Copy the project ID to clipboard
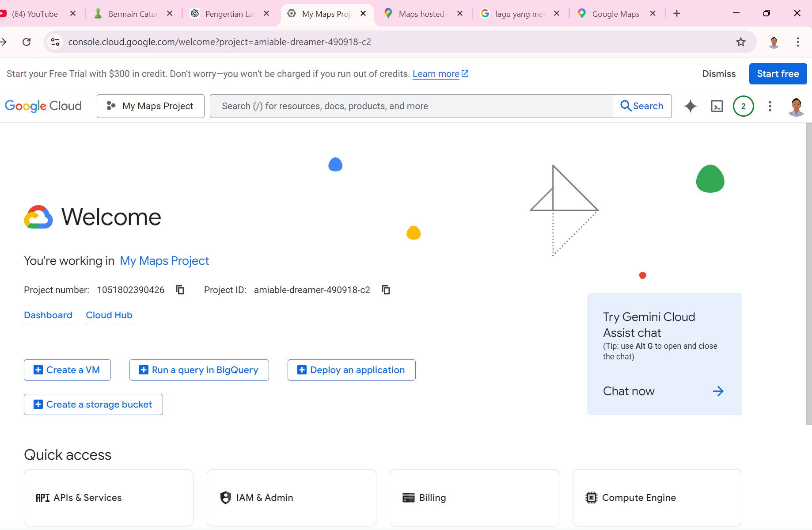812x530 pixels. click(386, 290)
